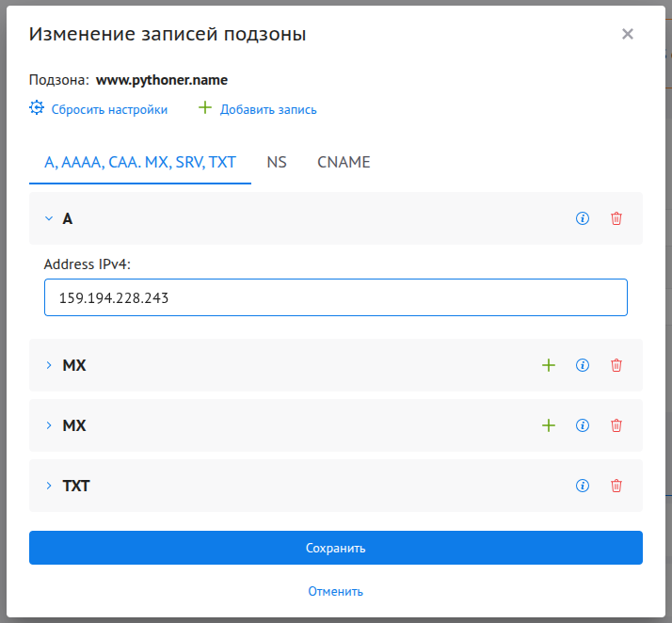Click the Подзона: label
The image size is (672, 623).
pos(59,80)
